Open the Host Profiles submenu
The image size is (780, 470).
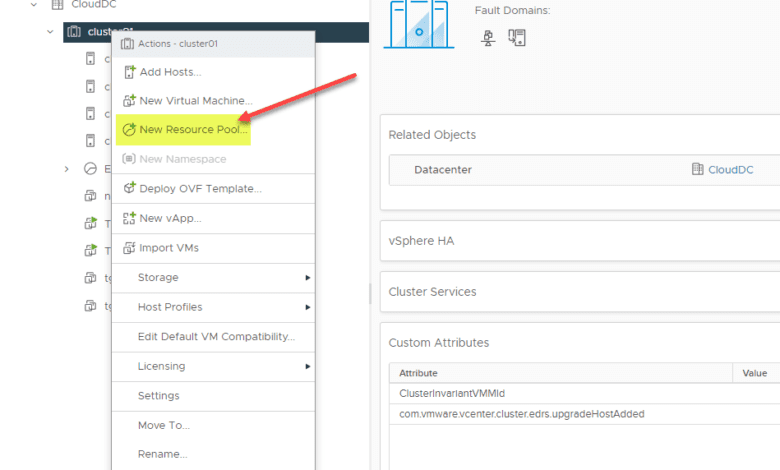214,307
